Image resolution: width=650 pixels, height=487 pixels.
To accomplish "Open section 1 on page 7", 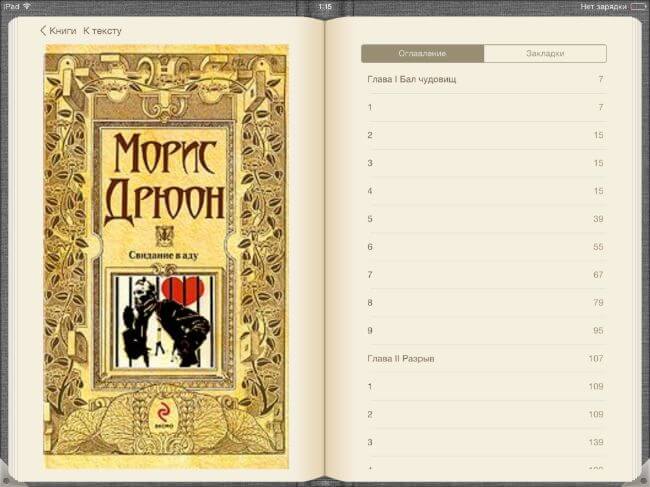I will pos(485,107).
